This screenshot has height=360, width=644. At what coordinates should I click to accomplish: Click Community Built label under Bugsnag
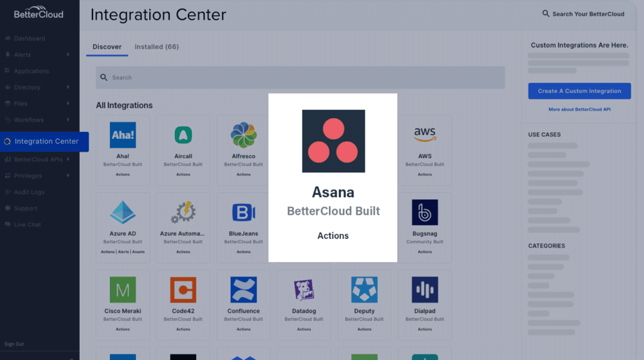pyautogui.click(x=425, y=242)
